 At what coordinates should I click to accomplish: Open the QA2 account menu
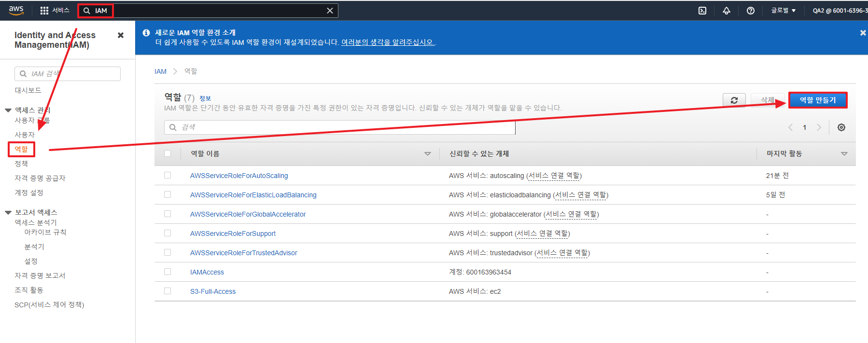point(840,11)
